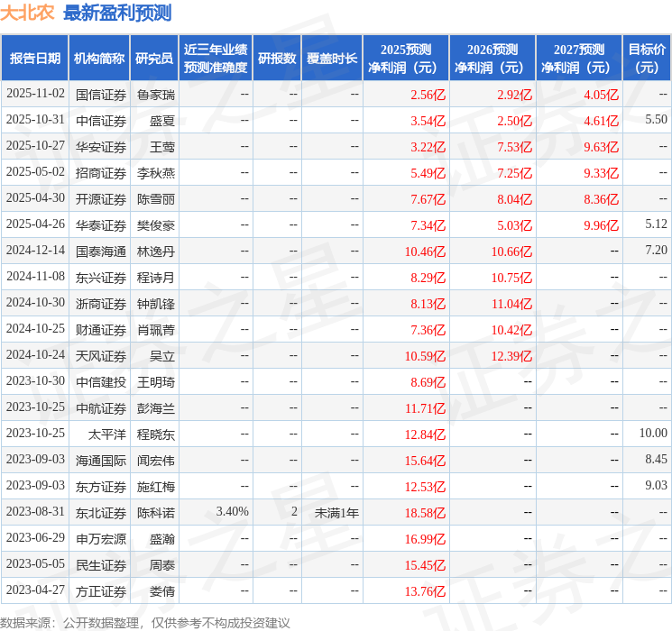Select the 18.58亿 profit value
The height and width of the screenshot is (631, 672).
point(425,513)
